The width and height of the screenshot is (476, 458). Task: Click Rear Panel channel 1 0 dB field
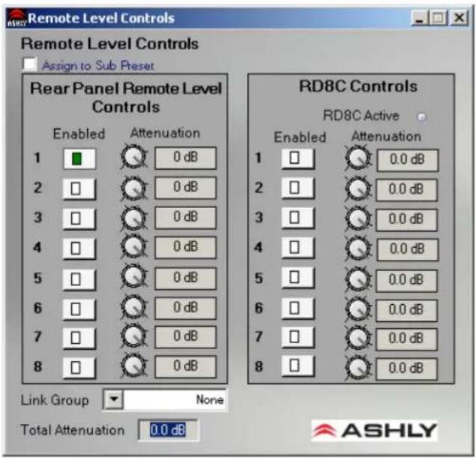pyautogui.click(x=185, y=158)
